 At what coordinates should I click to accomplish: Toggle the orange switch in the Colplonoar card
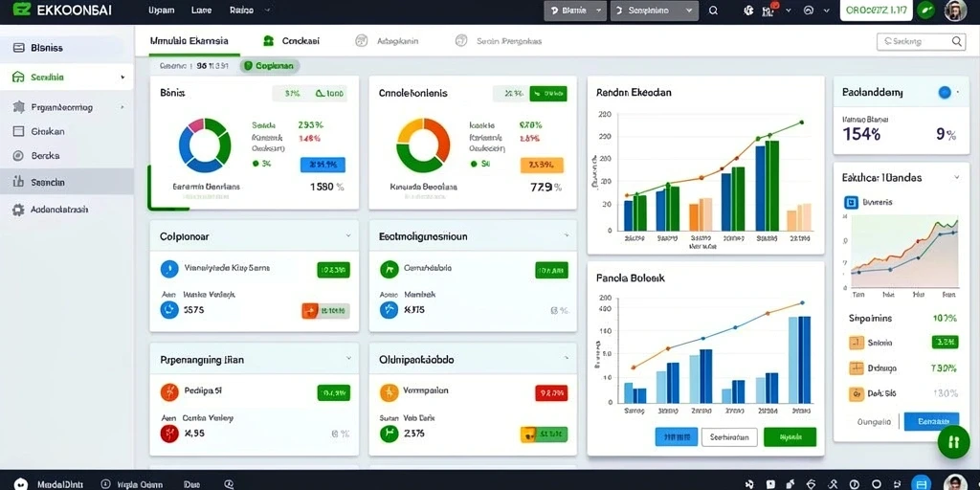325,311
